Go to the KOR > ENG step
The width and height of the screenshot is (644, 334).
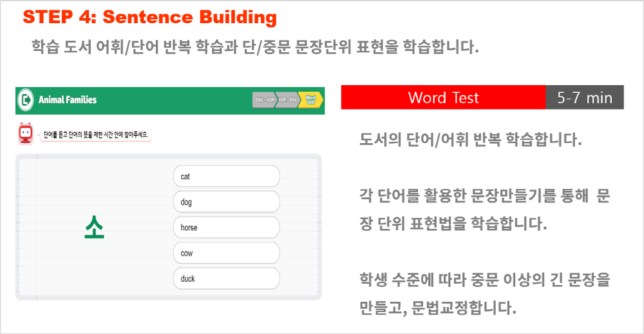coord(287,100)
